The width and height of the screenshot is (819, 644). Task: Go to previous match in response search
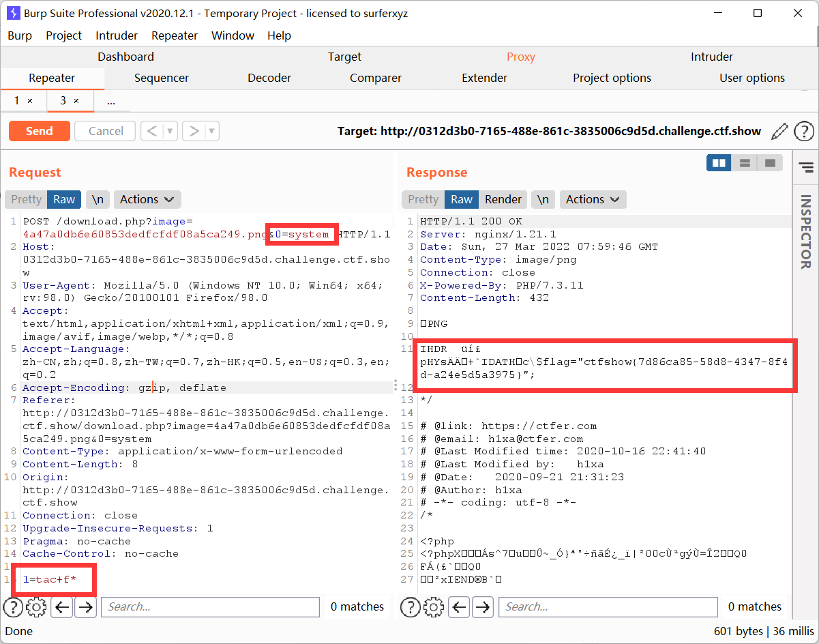459,606
